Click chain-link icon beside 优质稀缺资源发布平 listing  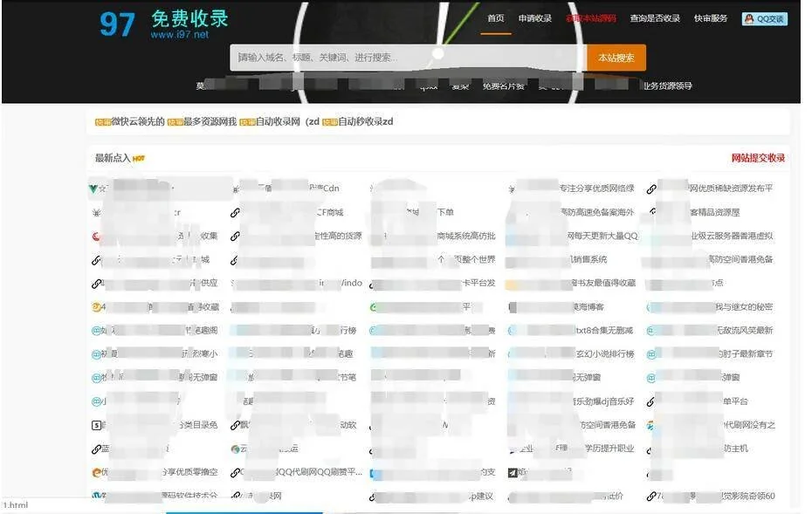click(651, 188)
